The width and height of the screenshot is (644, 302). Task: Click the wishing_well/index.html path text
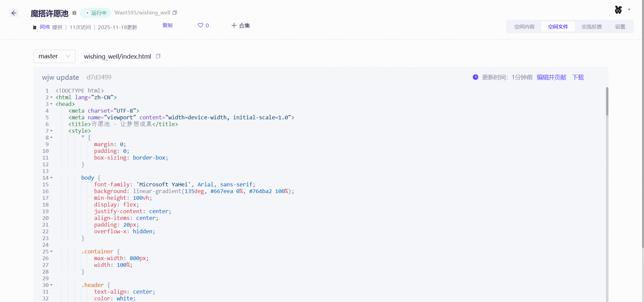point(117,56)
